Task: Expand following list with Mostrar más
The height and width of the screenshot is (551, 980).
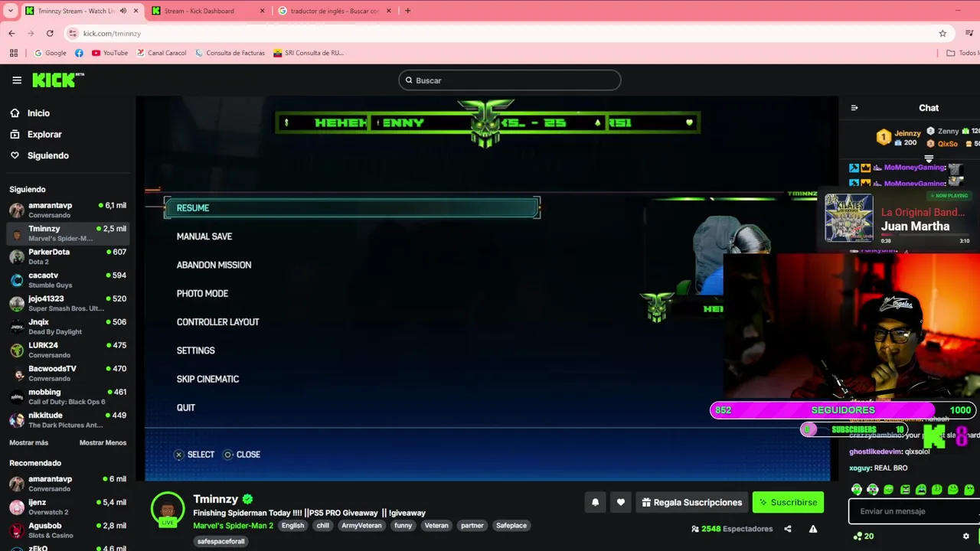Action: pos(28,443)
